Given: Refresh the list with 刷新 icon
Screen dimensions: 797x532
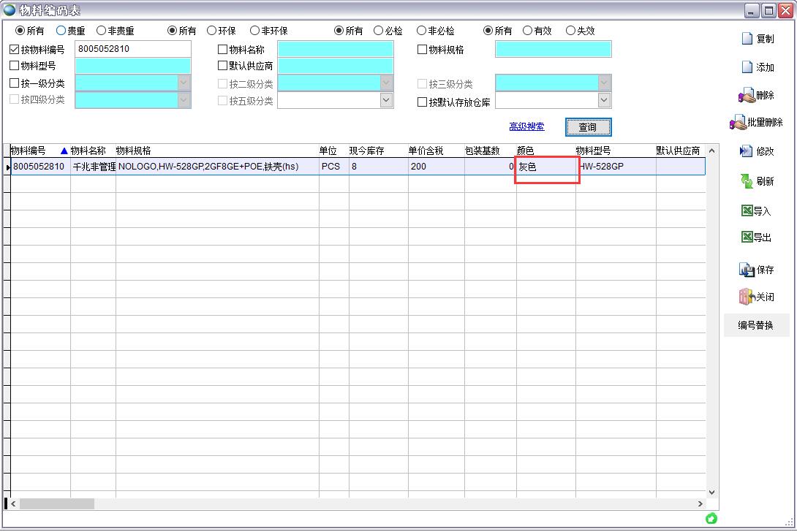Looking at the screenshot, I should click(747, 181).
